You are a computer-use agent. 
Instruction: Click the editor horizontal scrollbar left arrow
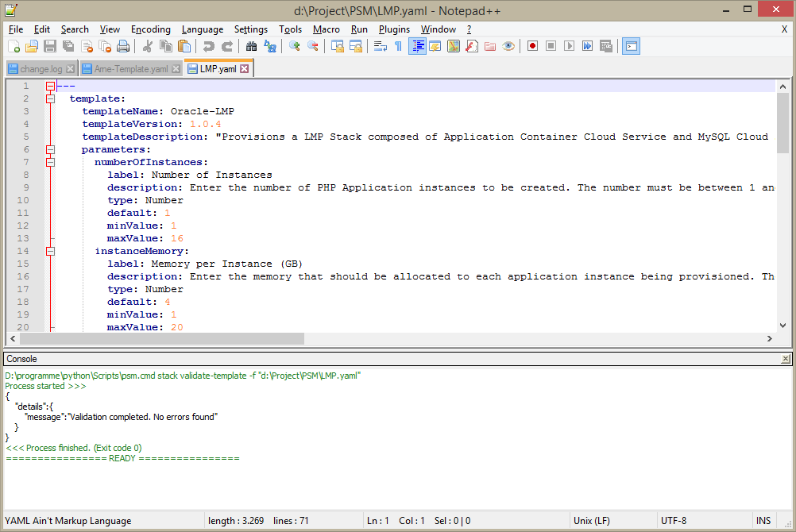click(x=13, y=338)
